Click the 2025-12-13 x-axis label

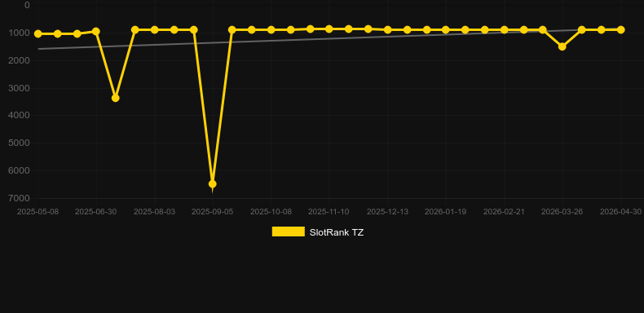click(x=387, y=212)
